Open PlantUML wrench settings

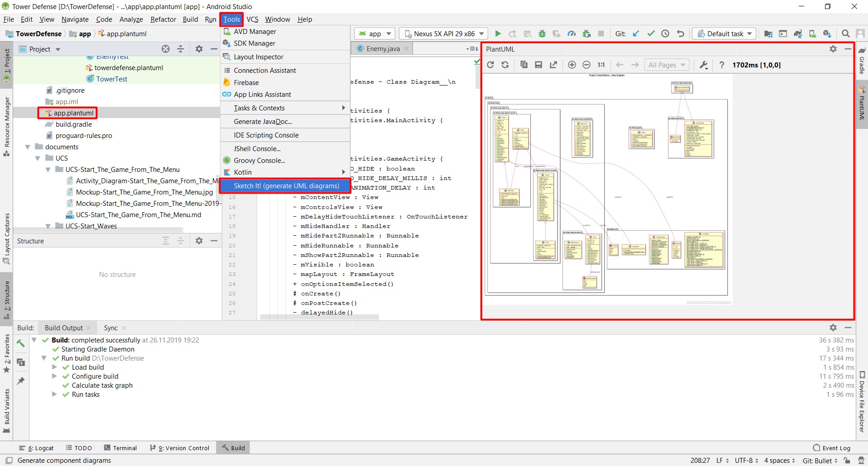pos(704,65)
